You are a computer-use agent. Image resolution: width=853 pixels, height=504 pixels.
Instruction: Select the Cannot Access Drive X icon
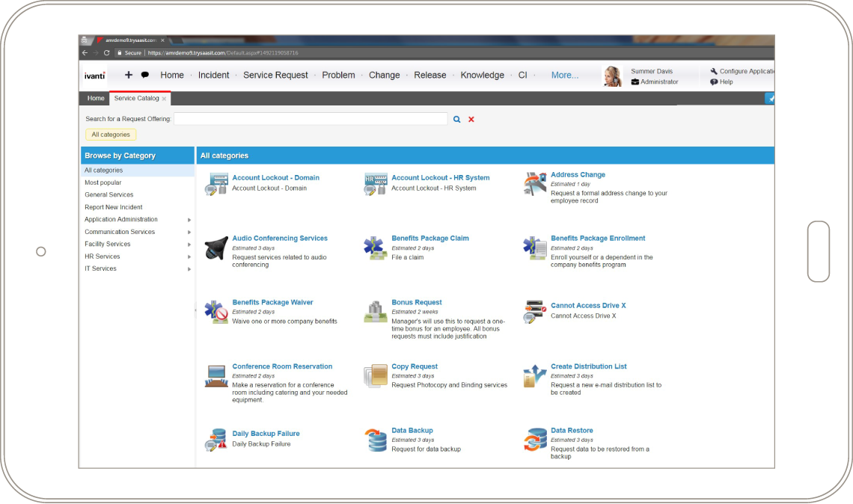(x=534, y=312)
